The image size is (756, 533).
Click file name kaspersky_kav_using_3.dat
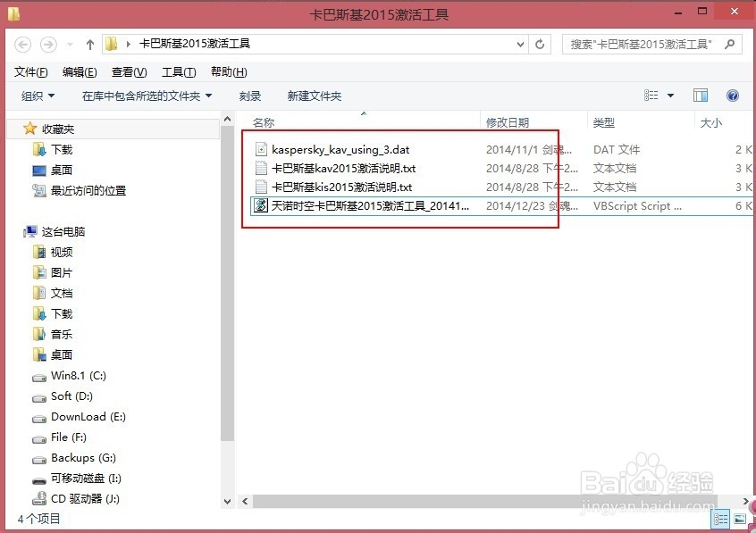tap(340, 150)
